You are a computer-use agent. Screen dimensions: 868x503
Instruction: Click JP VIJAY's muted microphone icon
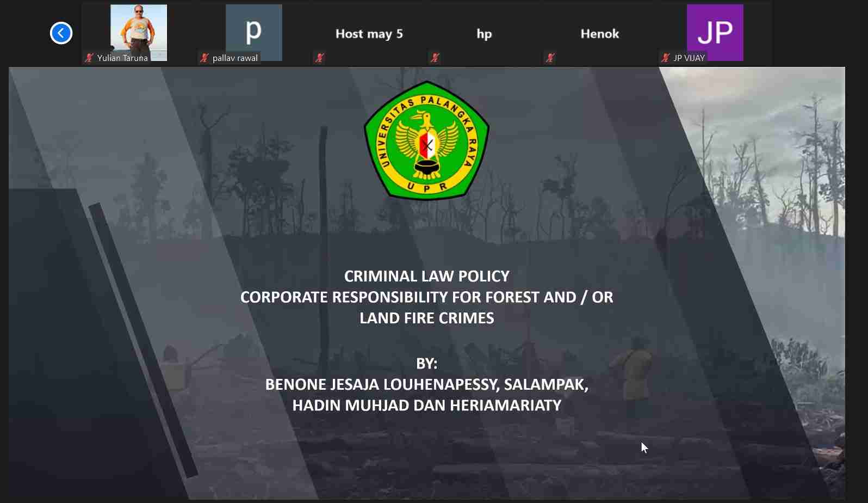(x=666, y=58)
